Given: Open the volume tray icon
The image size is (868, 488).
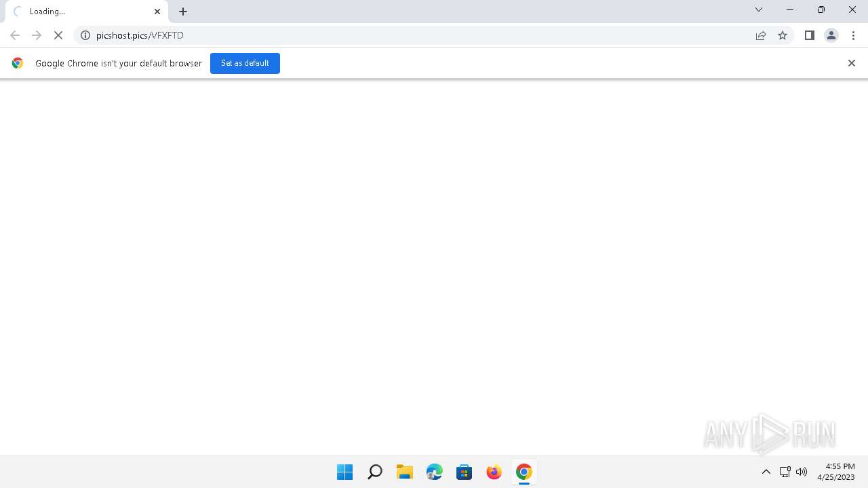Looking at the screenshot, I should tap(802, 472).
